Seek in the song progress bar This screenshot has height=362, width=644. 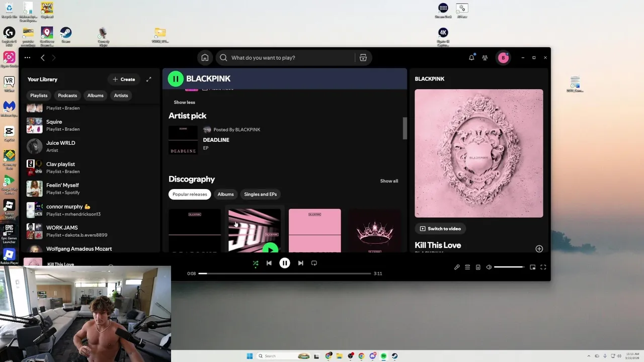(x=285, y=274)
